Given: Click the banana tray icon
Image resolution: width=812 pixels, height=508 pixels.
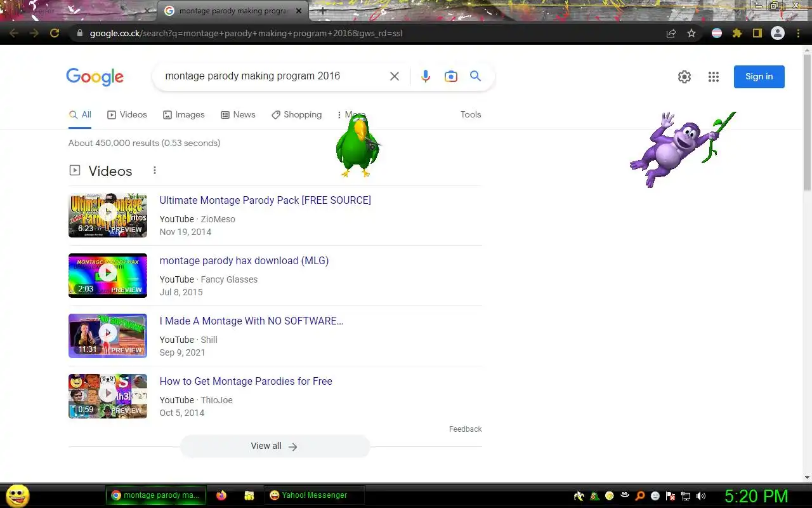Looking at the screenshot, I should 579,496.
